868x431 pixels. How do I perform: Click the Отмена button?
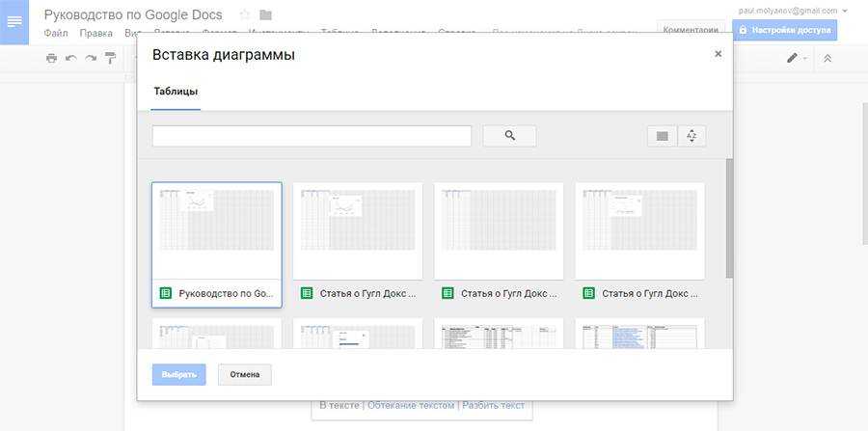pyautogui.click(x=245, y=374)
